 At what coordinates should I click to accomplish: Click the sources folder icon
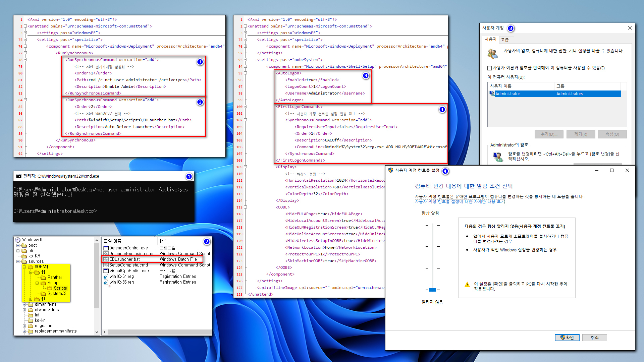(x=24, y=261)
